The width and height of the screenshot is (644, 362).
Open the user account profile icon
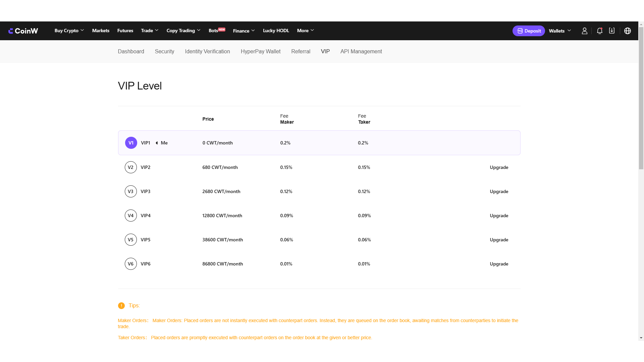(584, 31)
